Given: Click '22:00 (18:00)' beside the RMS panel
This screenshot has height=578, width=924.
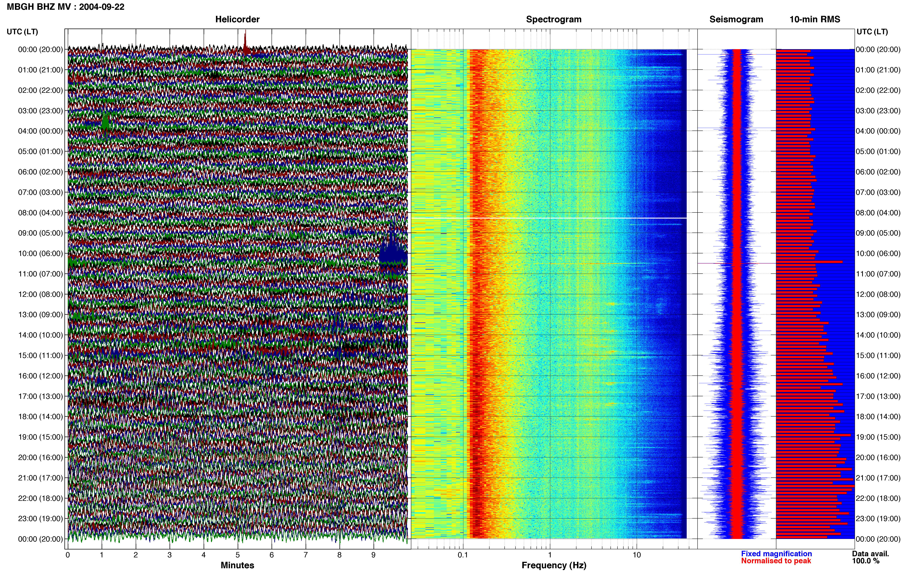Looking at the screenshot, I should [878, 498].
